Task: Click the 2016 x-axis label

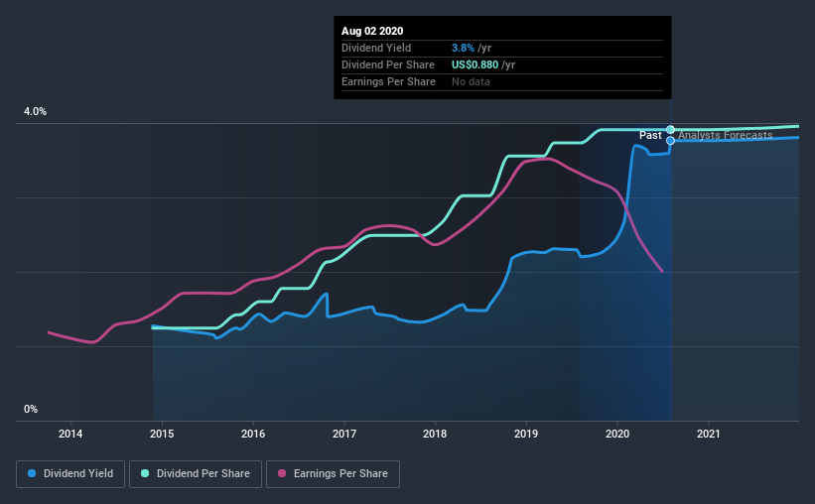Action: pyautogui.click(x=253, y=434)
